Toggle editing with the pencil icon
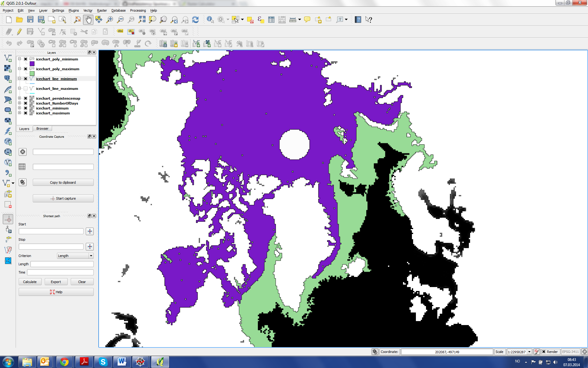Viewport: 588px width, 368px height. pos(19,31)
